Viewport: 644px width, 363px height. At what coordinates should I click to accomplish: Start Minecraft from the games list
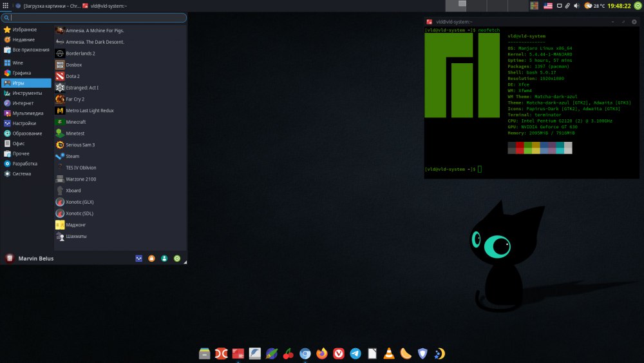pyautogui.click(x=120, y=122)
